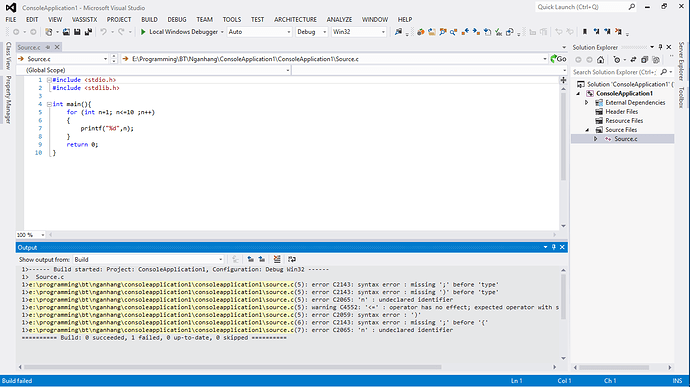This screenshot has height=387, width=690.
Task: Click the Solution Explorer horizontal scrollbar
Action: pos(614,367)
